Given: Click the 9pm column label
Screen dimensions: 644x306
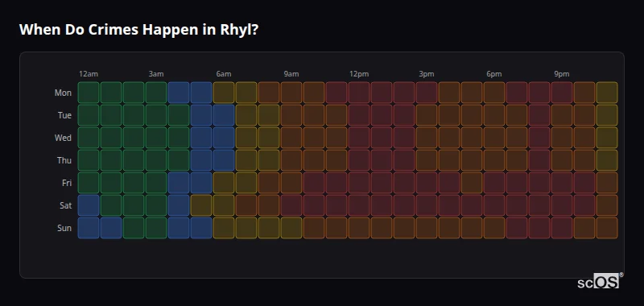Looking at the screenshot, I should (x=562, y=74).
